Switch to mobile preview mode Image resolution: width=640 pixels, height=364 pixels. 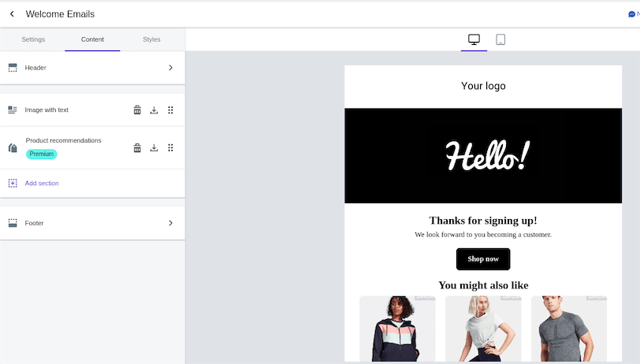[500, 39]
